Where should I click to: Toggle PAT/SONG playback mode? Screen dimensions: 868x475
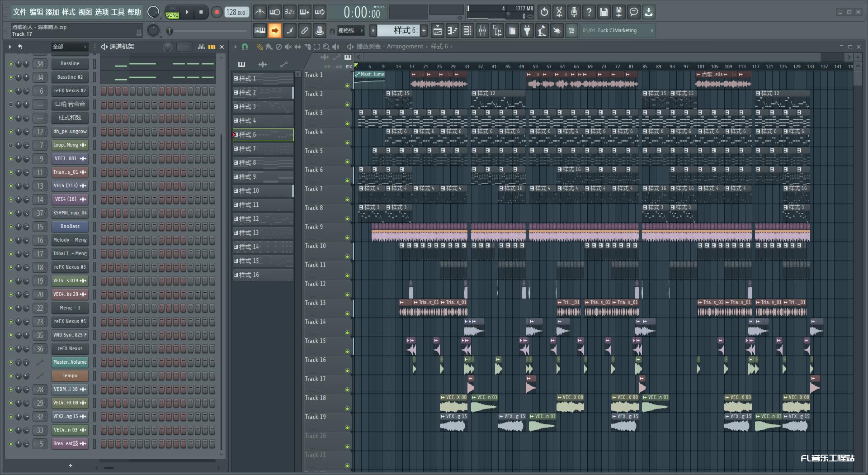pos(172,12)
